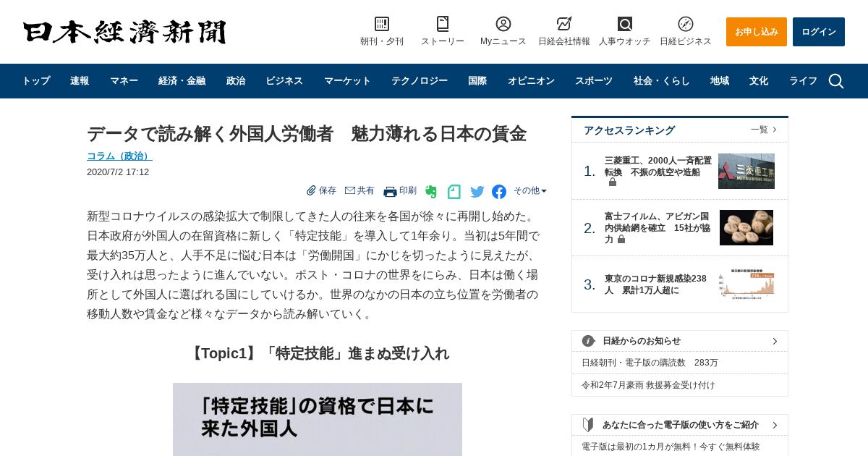Screen dimensions: 868x456
Task: Open the Myニュース profile icon
Action: [503, 24]
